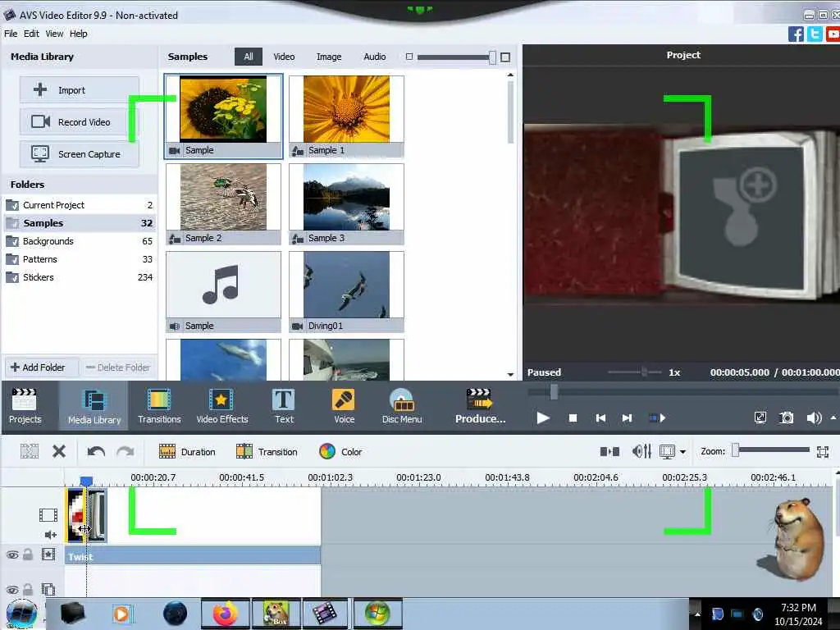Show hidden system tray icons
840x630 pixels.
pyautogui.click(x=697, y=614)
